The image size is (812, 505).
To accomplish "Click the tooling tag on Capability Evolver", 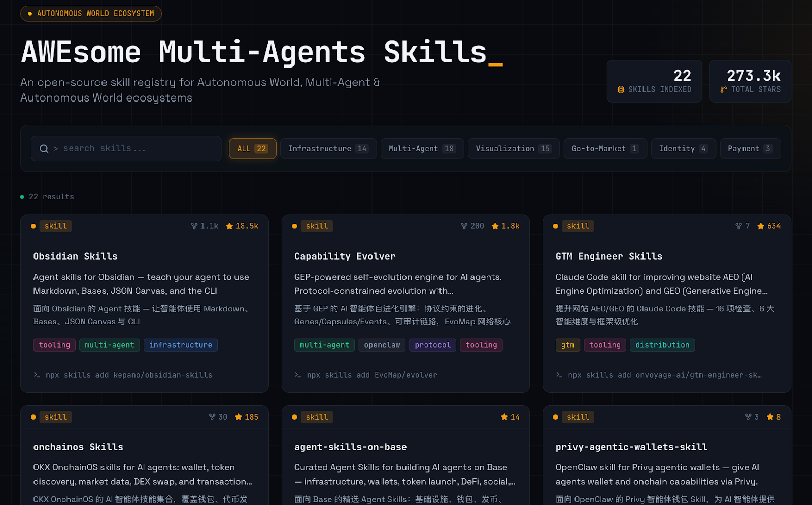I will (x=482, y=345).
